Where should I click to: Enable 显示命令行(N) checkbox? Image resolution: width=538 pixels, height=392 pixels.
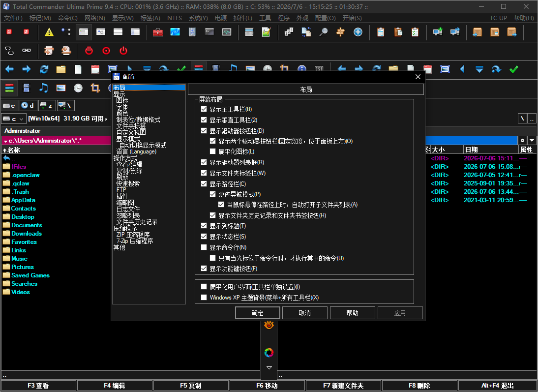[x=204, y=247]
